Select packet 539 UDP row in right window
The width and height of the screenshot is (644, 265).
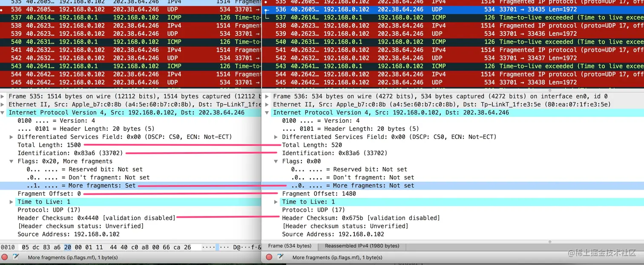tap(454, 34)
